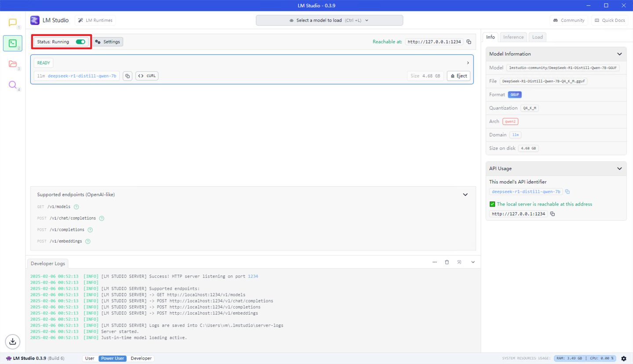Collapse the API Usage section
This screenshot has height=364, width=633.
[x=620, y=169]
